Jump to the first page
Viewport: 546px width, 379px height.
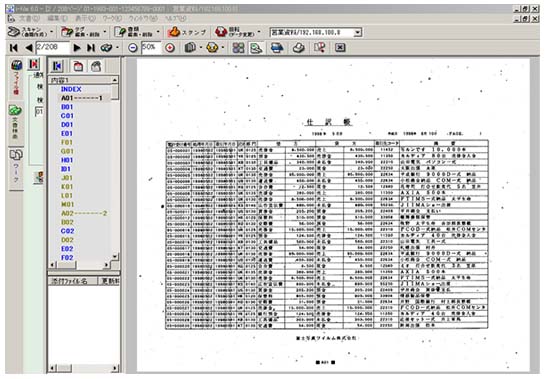click(14, 48)
